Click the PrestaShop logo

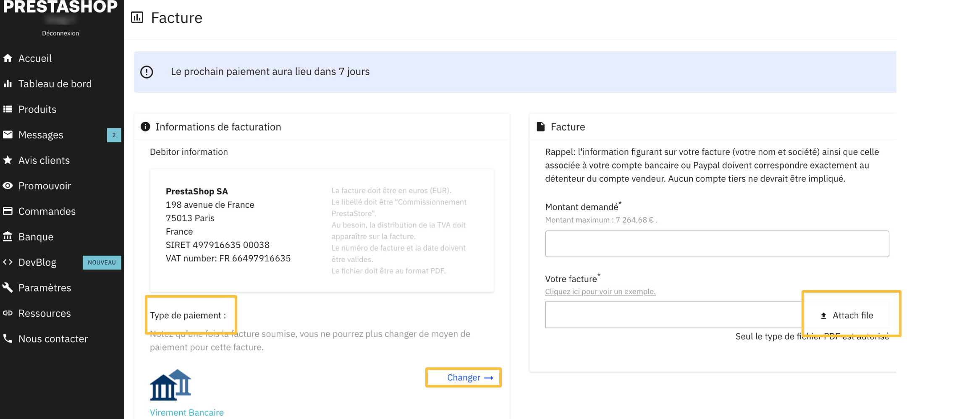(60, 7)
